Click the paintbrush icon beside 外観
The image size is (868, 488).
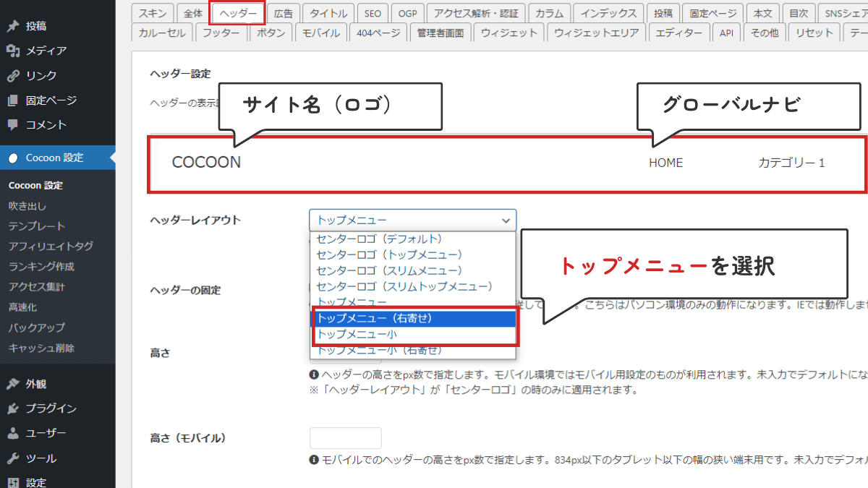[13, 384]
